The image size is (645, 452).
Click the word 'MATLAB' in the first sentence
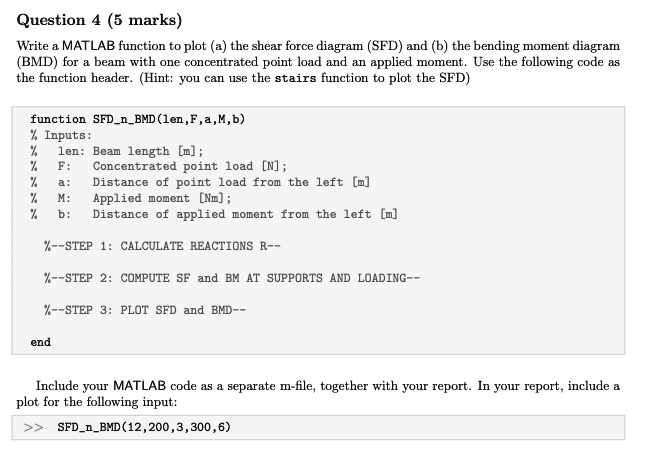88,45
